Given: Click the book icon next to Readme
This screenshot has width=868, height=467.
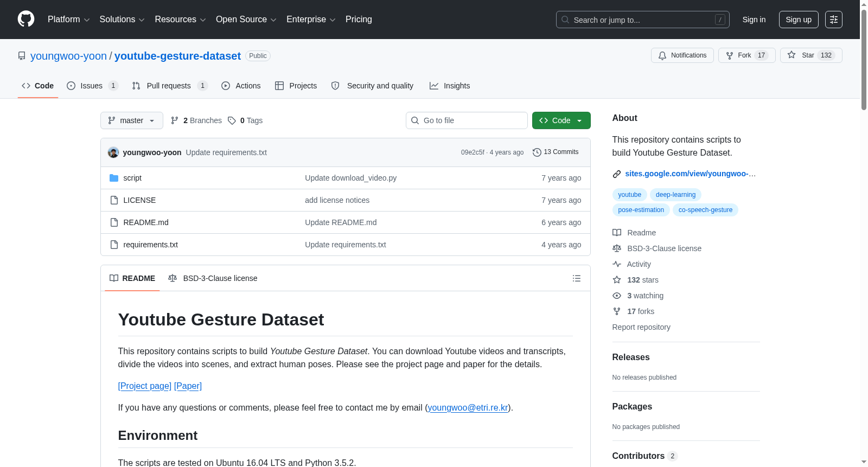Looking at the screenshot, I should pyautogui.click(x=617, y=233).
